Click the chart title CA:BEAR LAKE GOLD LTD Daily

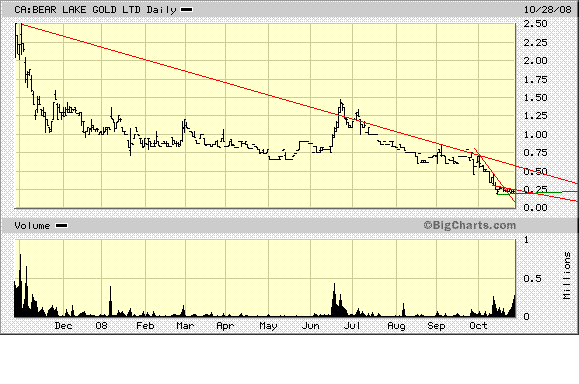click(95, 10)
